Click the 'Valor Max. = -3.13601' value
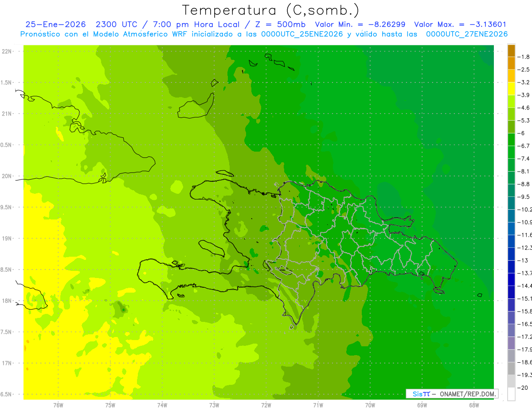 (460, 25)
